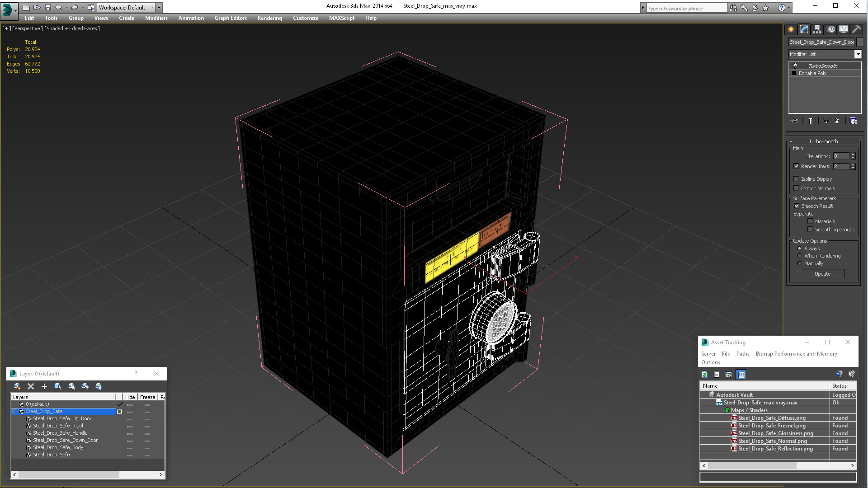Click Remove Modifier trash icon

[x=837, y=121]
